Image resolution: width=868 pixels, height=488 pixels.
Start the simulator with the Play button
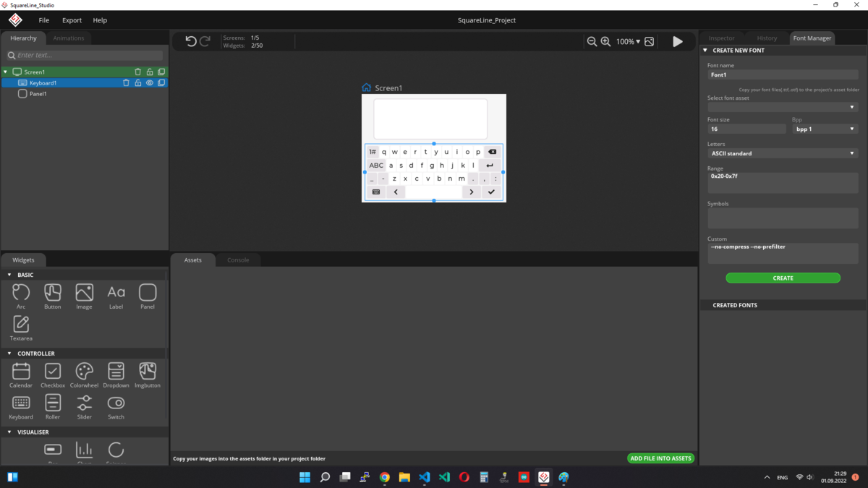[678, 42]
